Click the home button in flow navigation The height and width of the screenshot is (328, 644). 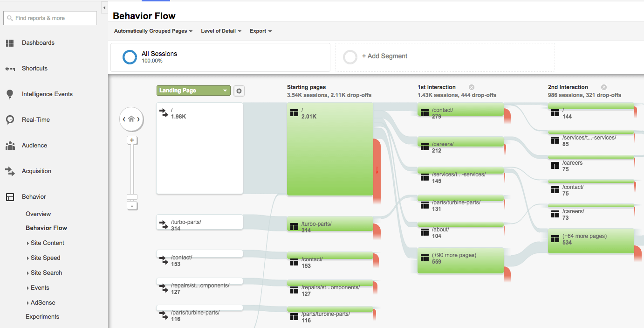click(131, 119)
